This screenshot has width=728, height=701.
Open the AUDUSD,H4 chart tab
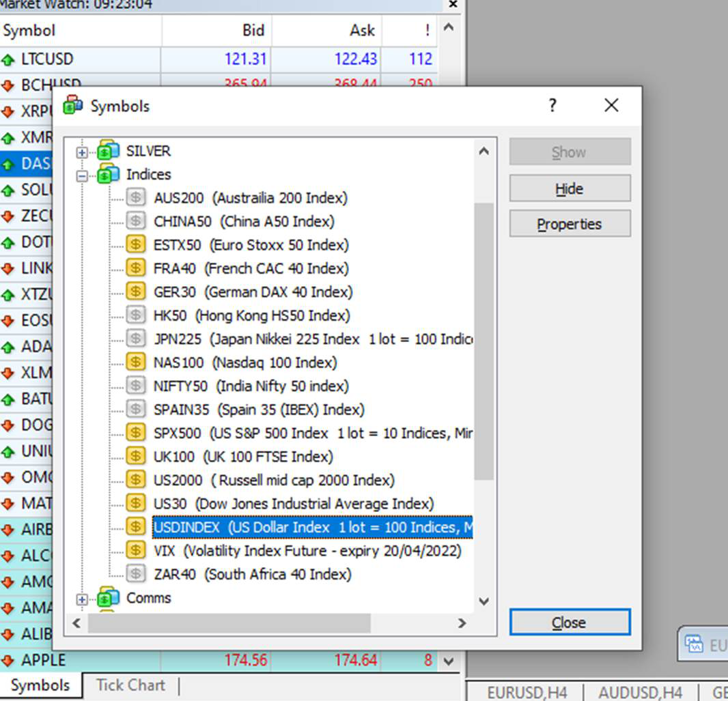click(x=641, y=692)
